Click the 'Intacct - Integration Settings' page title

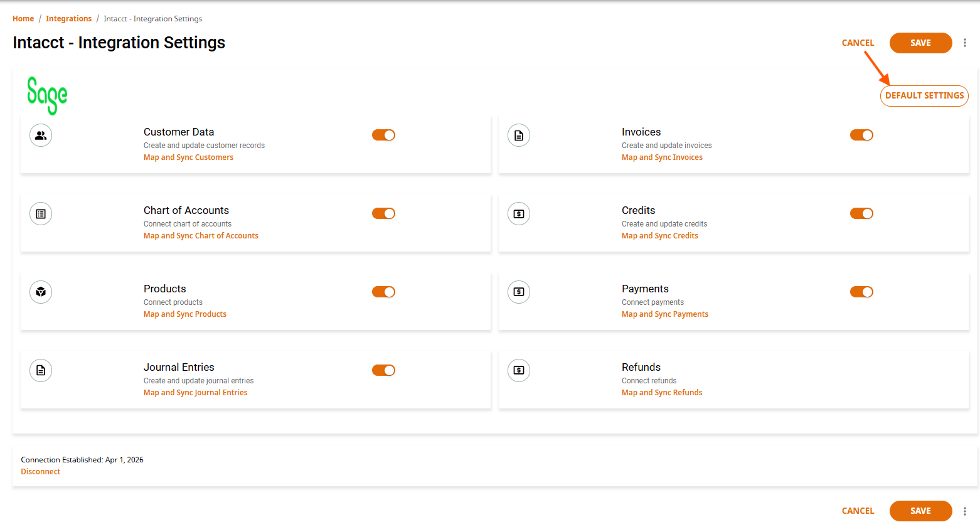(119, 43)
